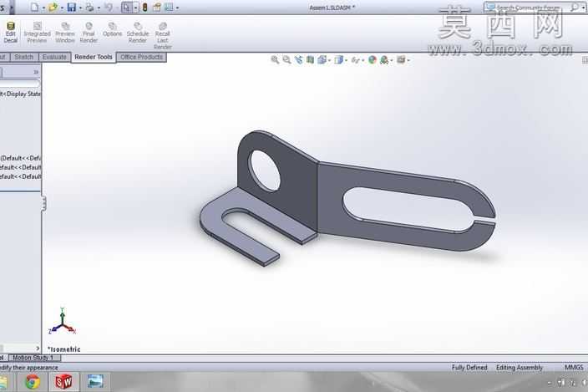Open Integrated Preview render tool
Screen dimensions: 588x392
[37, 33]
